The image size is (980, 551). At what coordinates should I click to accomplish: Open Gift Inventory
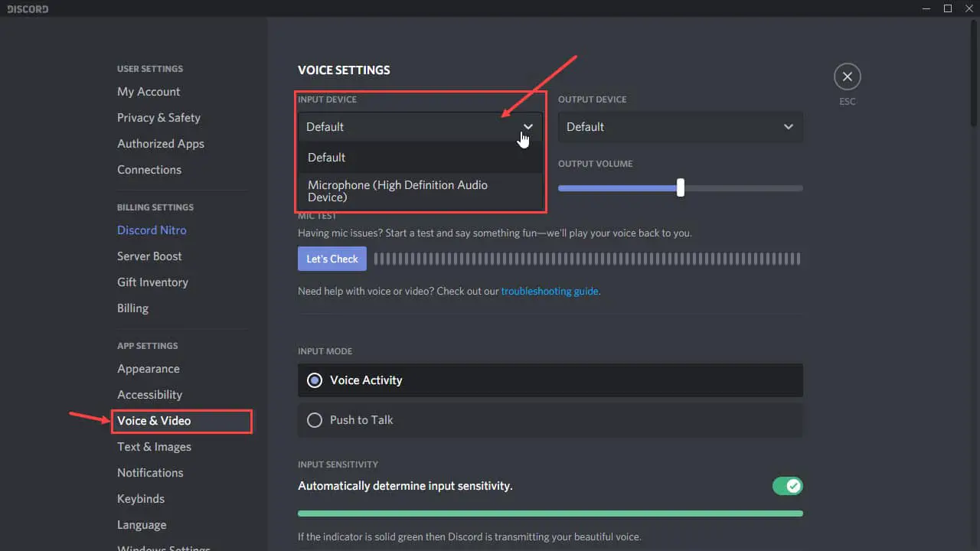[152, 282]
